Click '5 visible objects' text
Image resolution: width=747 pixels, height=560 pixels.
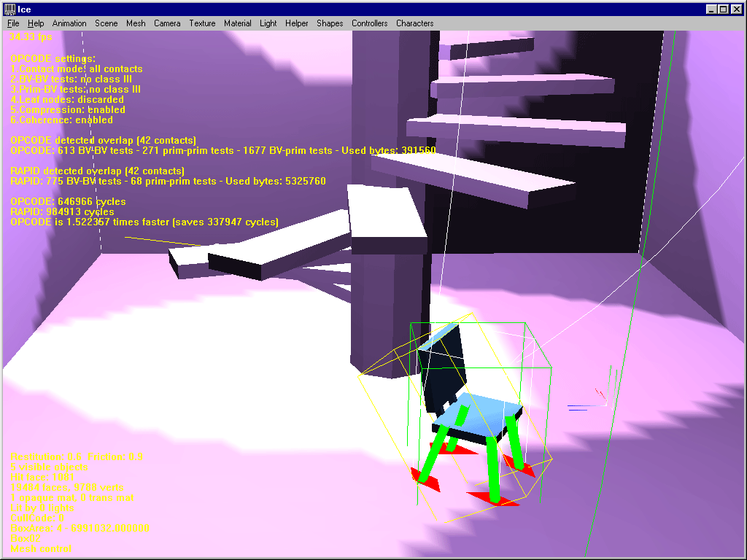click(x=49, y=467)
